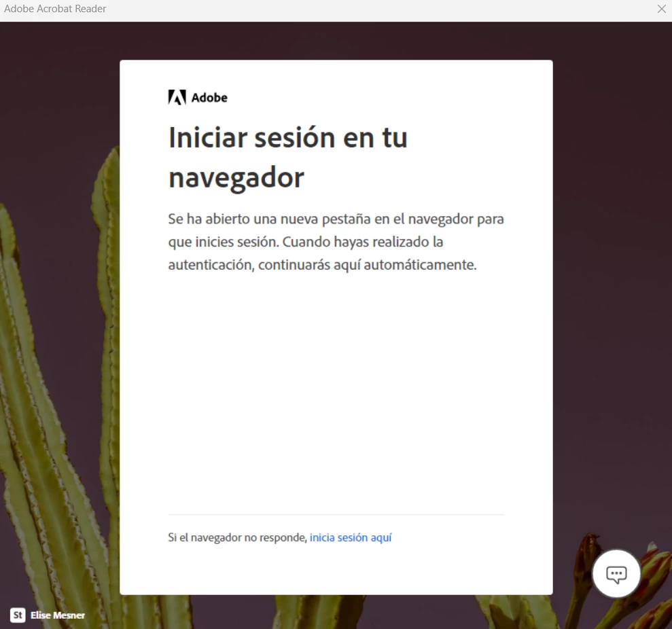Image resolution: width=672 pixels, height=629 pixels.
Task: Click 'Si el navegador no responde' text
Action: (237, 537)
